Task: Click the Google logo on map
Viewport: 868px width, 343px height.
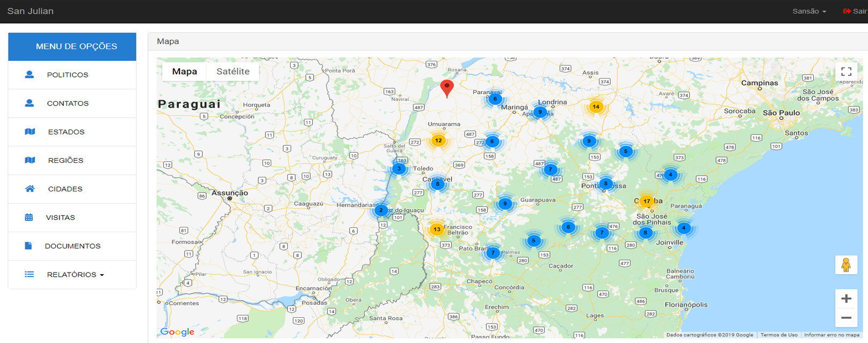Action: point(177,332)
